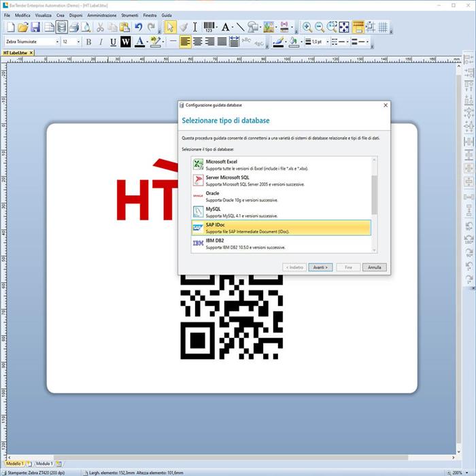Open the Visualizza menu
476x476 pixels.
(x=43, y=15)
